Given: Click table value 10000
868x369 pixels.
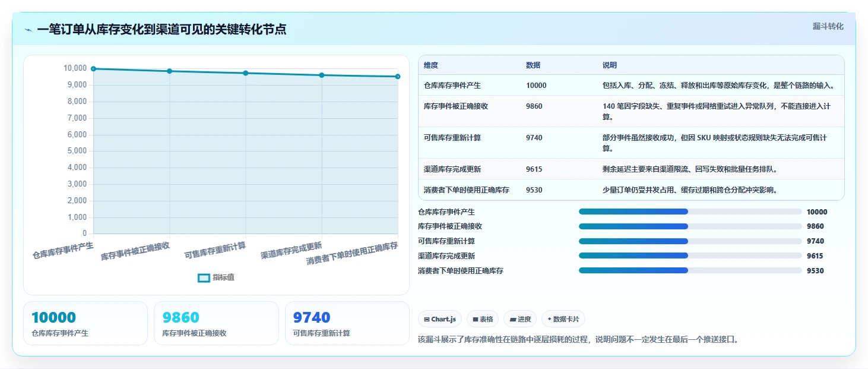Looking at the screenshot, I should click(x=536, y=86).
